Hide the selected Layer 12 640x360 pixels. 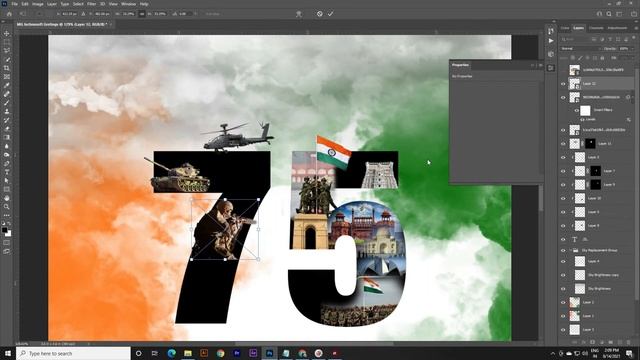(x=563, y=84)
